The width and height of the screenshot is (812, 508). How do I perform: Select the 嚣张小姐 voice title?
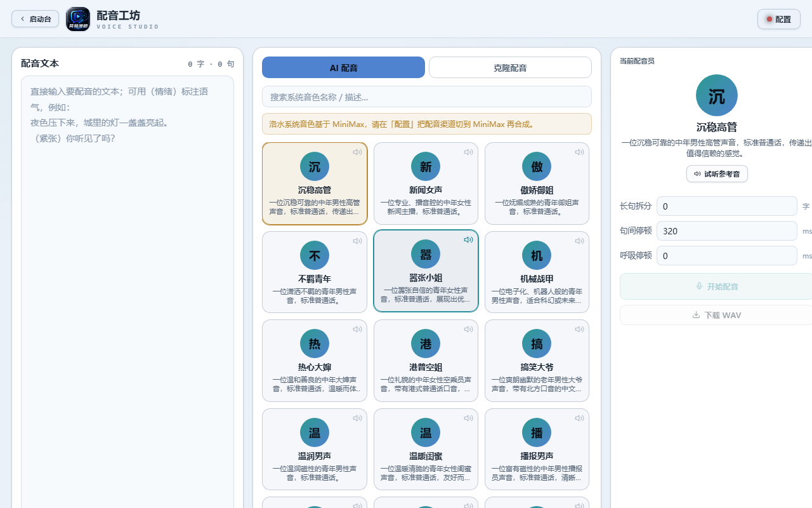click(x=426, y=277)
